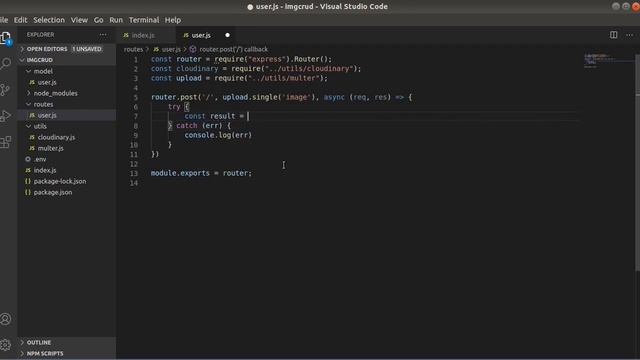The width and height of the screenshot is (640, 360).
Task: Click the 1 UNSAVED badge
Action: (87, 49)
